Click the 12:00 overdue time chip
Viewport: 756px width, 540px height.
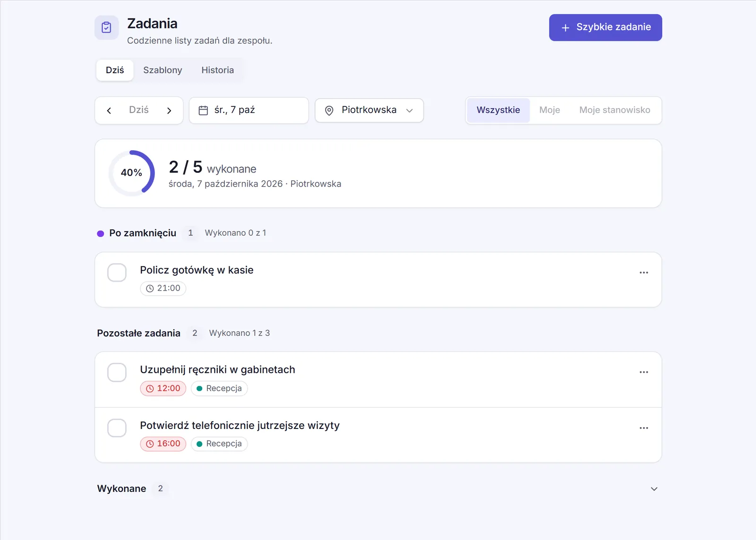click(163, 388)
